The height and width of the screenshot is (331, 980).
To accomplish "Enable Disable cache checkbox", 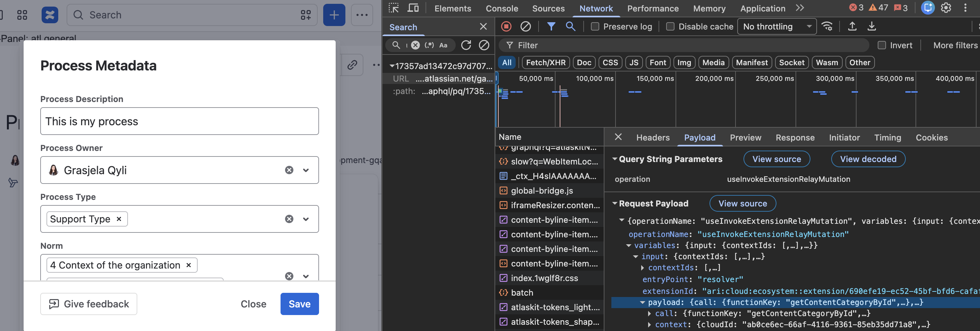I will (x=670, y=26).
